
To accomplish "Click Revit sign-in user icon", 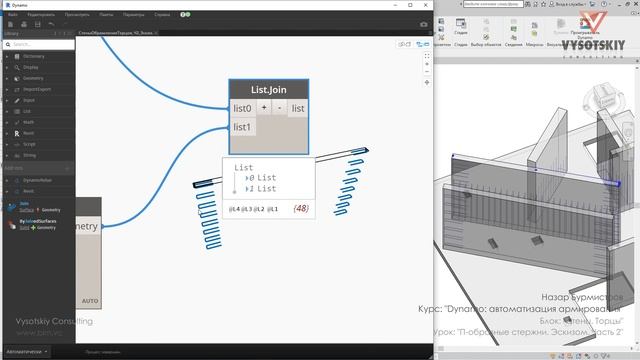I will click(x=552, y=4).
